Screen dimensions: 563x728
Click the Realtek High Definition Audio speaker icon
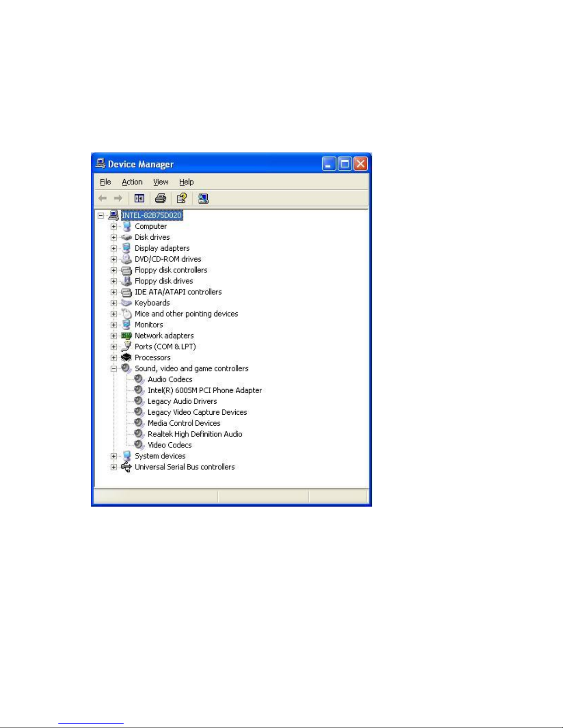[139, 434]
